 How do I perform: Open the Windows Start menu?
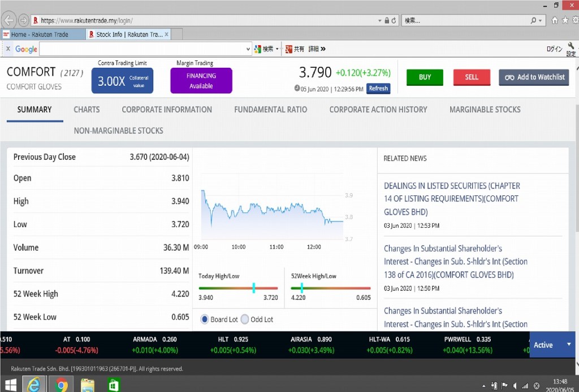click(x=11, y=385)
